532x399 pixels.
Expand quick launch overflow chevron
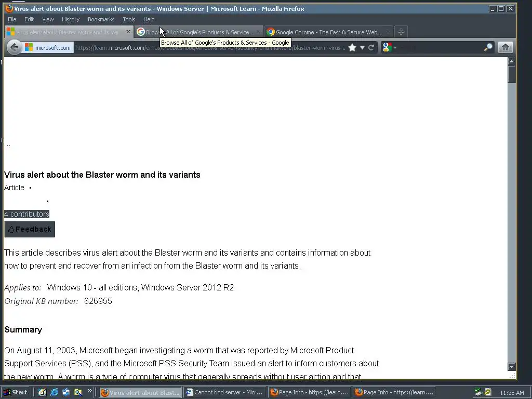(x=89, y=391)
